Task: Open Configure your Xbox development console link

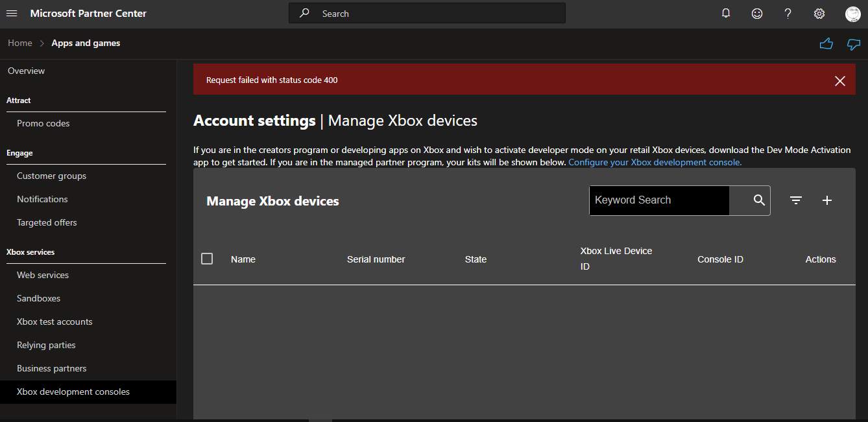Action: coord(655,162)
